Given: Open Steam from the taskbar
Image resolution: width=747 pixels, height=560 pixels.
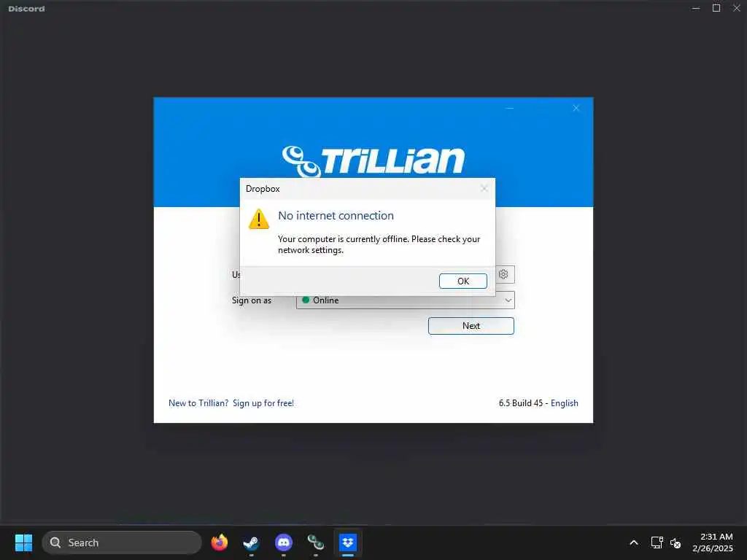Looking at the screenshot, I should (251, 542).
